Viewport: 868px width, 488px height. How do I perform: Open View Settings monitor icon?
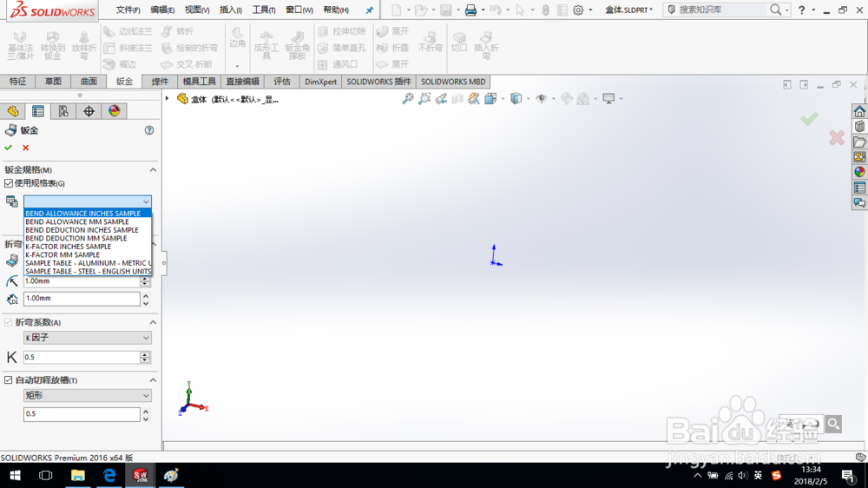tap(608, 99)
